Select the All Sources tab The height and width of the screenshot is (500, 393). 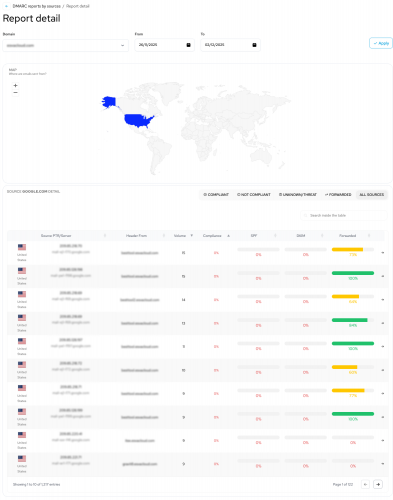(x=372, y=195)
